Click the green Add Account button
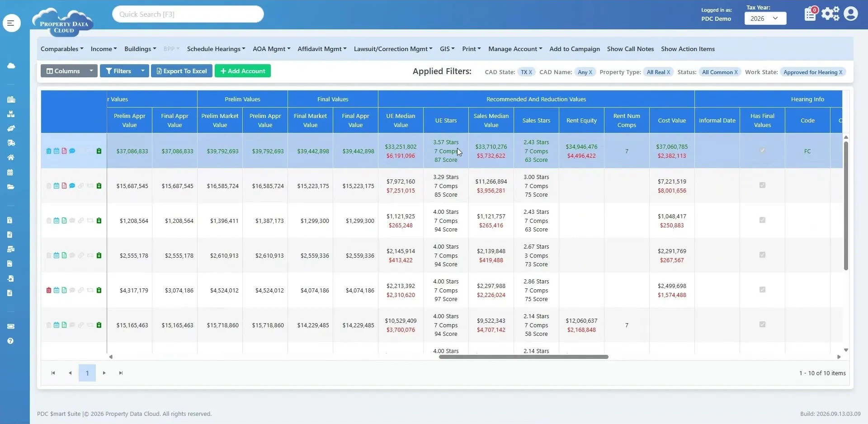 click(243, 71)
